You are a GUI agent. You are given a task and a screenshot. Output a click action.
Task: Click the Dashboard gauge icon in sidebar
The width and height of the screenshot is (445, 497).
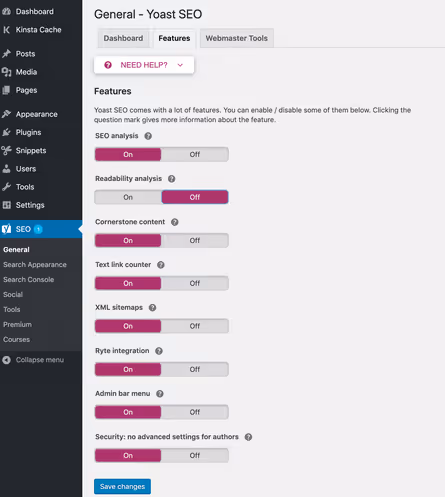[x=6, y=12]
